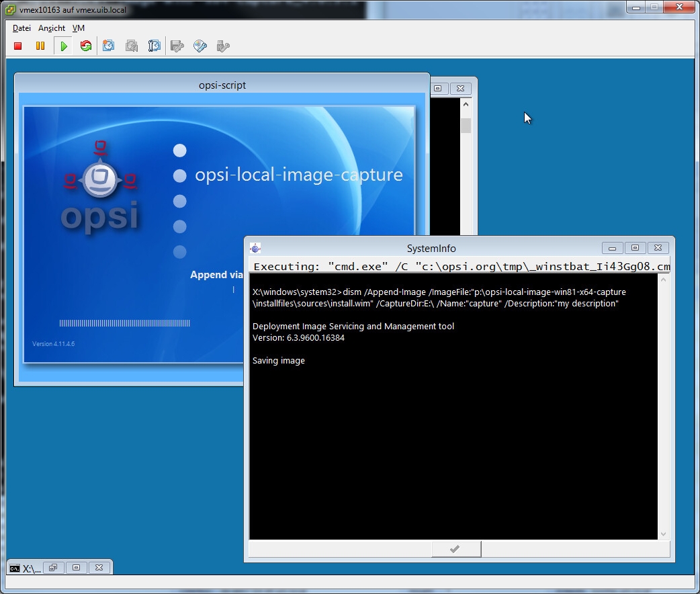Viewport: 700px width, 594px height.
Task: Close the minimized X:\ window
Action: pos(99,568)
